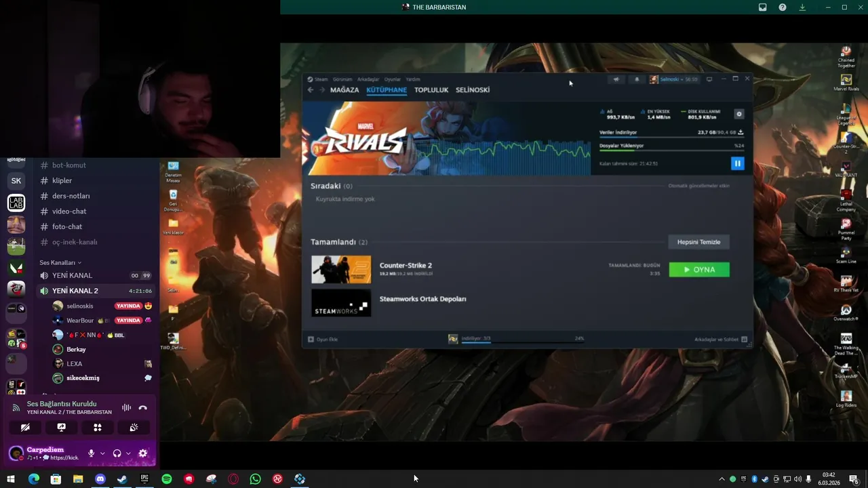The image size is (868, 488).
Task: Click the download icon in stream title bar
Action: (802, 7)
